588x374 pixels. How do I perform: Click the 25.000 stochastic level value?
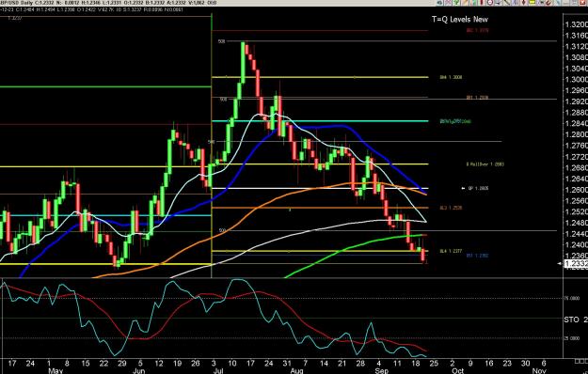[571, 338]
